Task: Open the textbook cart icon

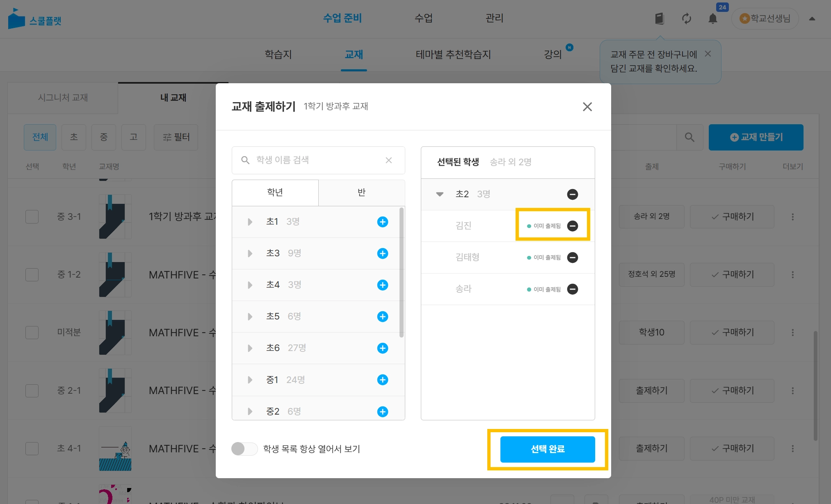Action: [659, 19]
